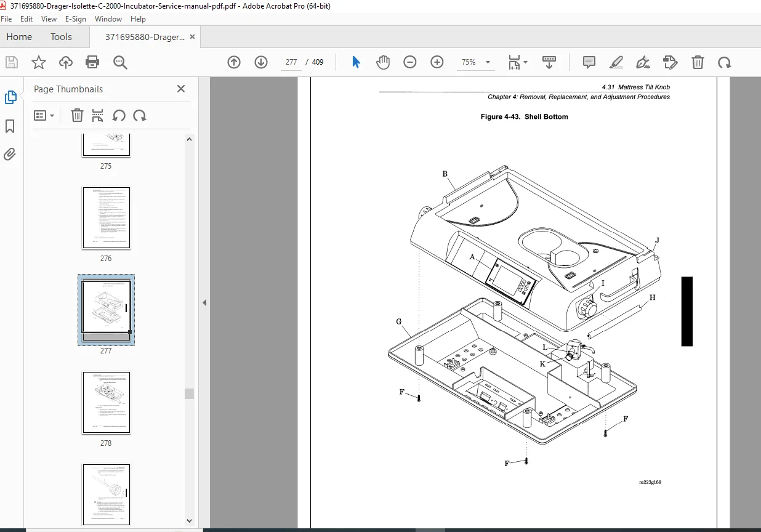Close the Page Thumbnails panel
The width and height of the screenshot is (761, 532).
coord(181,89)
